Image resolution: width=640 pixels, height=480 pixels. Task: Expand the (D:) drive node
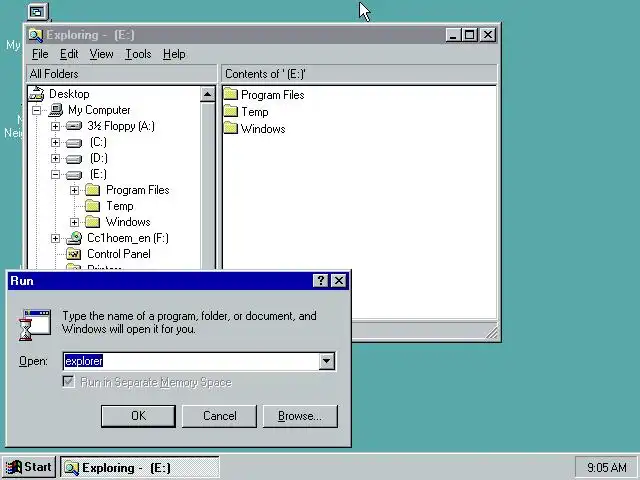[55, 158]
